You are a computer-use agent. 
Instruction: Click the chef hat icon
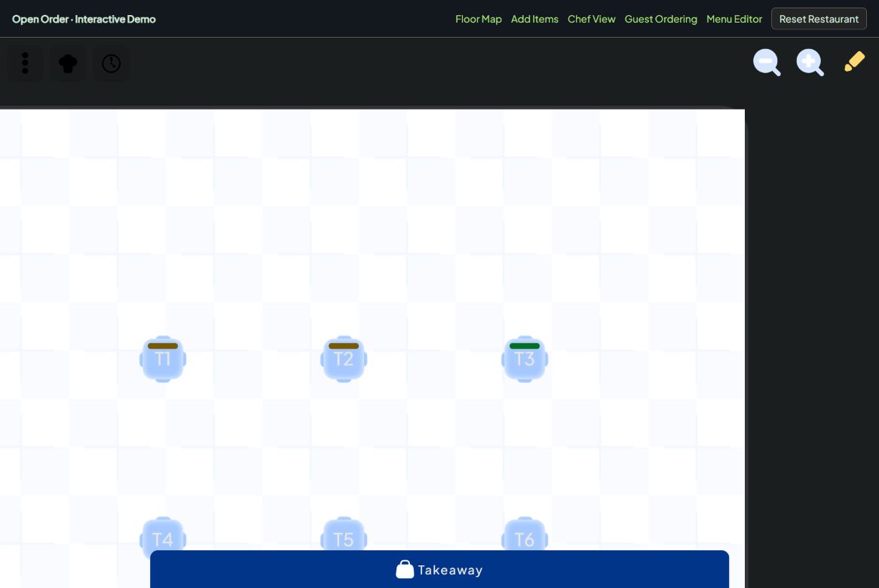pyautogui.click(x=68, y=63)
